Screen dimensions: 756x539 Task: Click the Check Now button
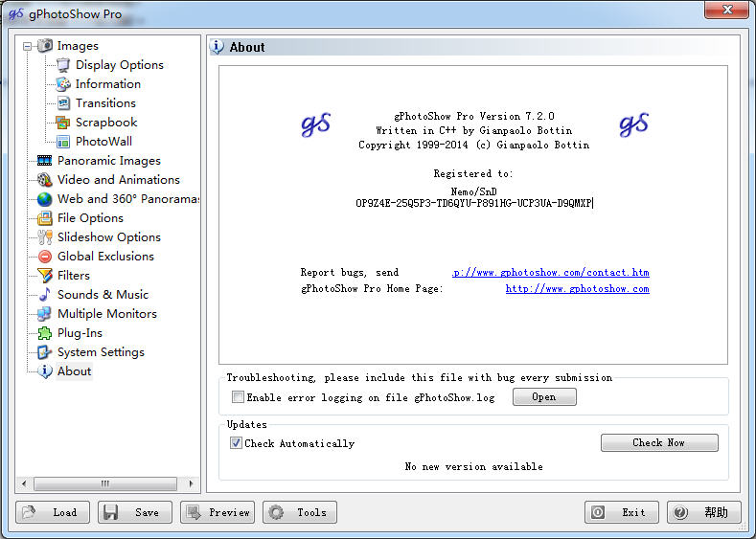coord(659,442)
